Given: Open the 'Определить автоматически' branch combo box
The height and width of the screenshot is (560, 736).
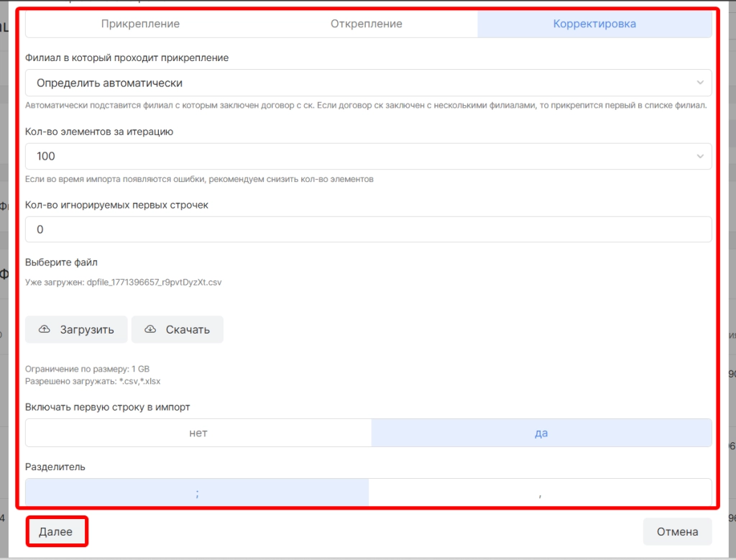Looking at the screenshot, I should click(359, 83).
